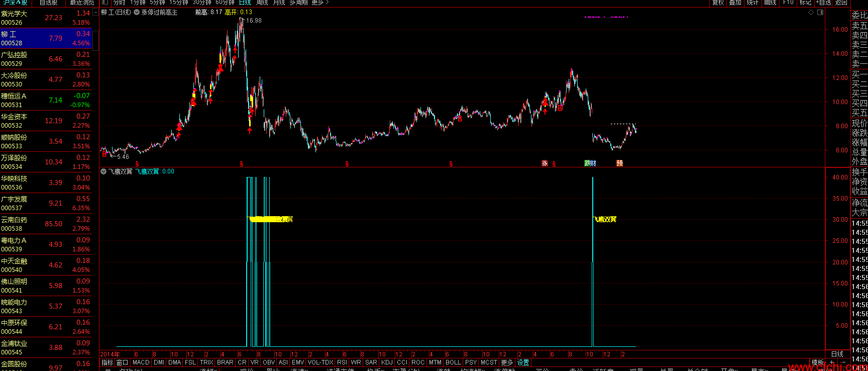Viewport: 868px width, 371px height.
Task: Select 大冷股份 000530 row
Action: coord(46,79)
